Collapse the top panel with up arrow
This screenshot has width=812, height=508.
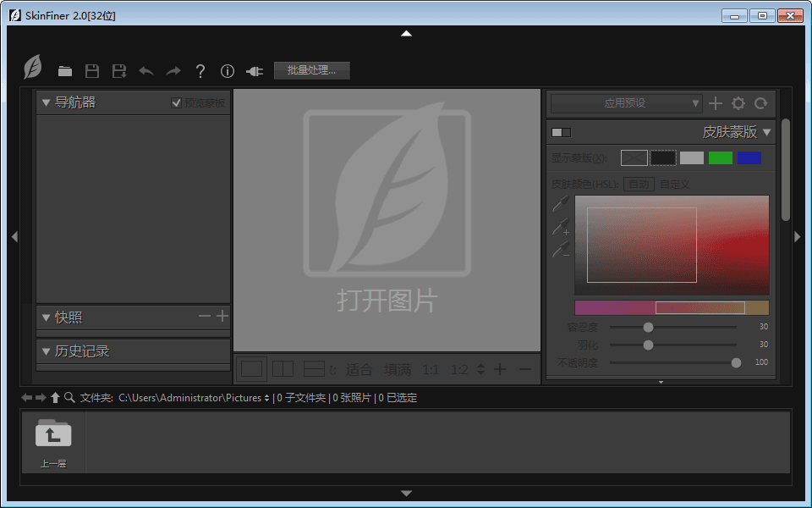[x=407, y=33]
